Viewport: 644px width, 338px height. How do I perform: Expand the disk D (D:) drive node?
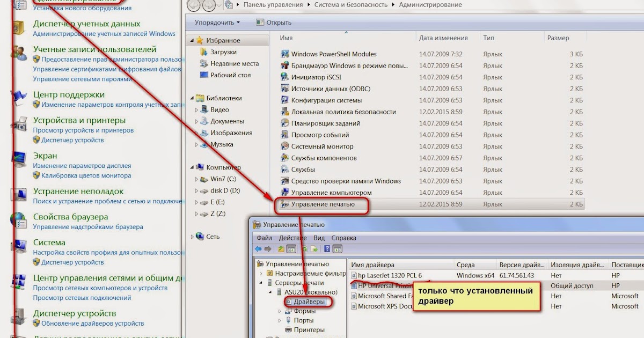coord(197,191)
